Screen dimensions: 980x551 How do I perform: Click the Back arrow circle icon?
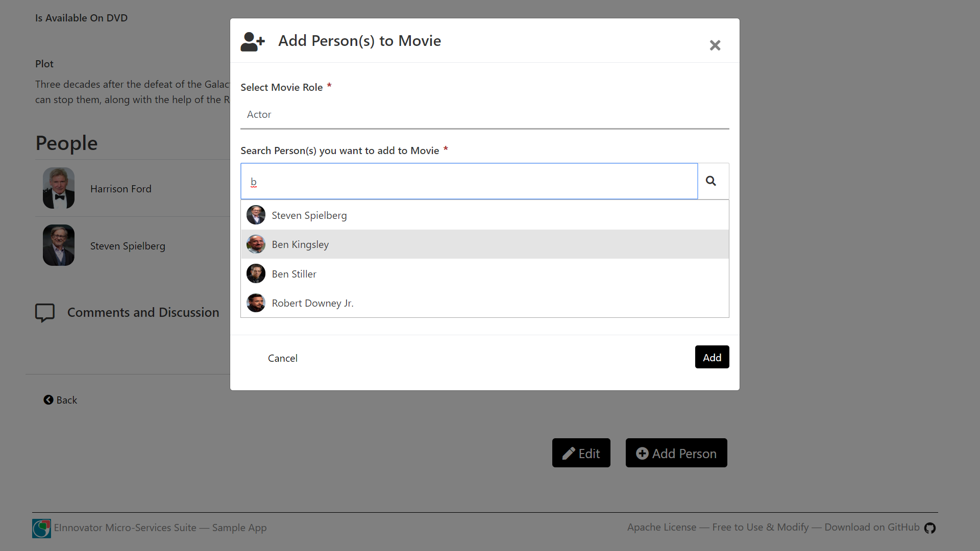tap(48, 400)
